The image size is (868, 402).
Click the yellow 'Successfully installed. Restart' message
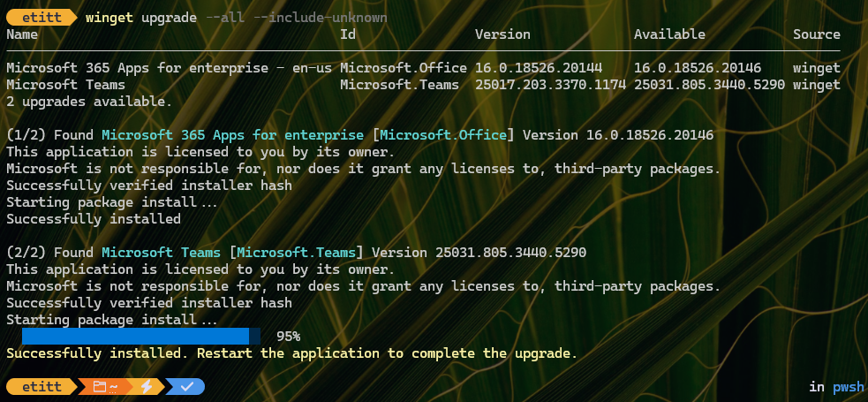[291, 353]
